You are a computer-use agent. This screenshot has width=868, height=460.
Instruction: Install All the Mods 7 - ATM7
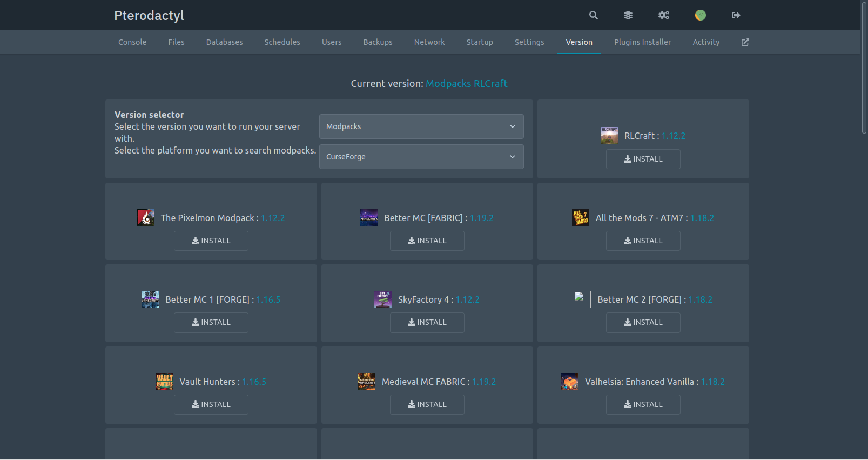pyautogui.click(x=643, y=241)
